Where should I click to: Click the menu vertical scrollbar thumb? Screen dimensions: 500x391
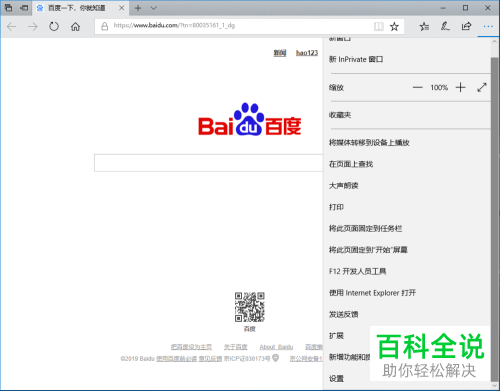[495, 220]
